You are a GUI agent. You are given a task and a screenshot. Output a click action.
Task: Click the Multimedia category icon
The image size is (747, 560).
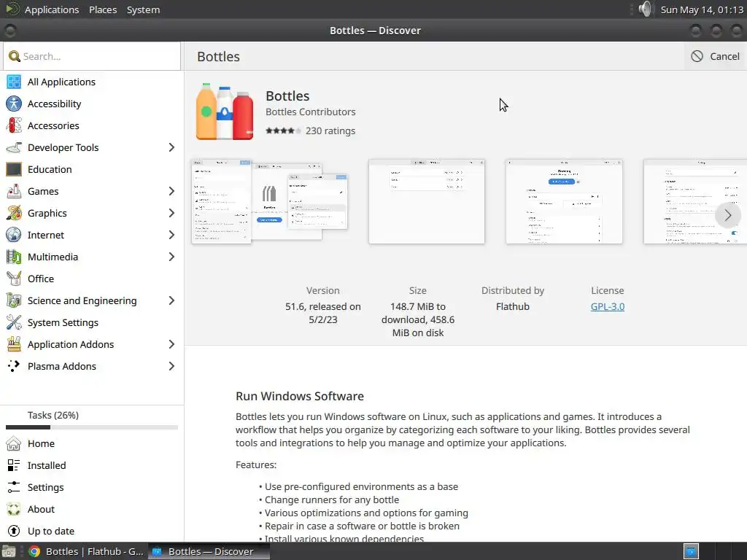click(14, 257)
